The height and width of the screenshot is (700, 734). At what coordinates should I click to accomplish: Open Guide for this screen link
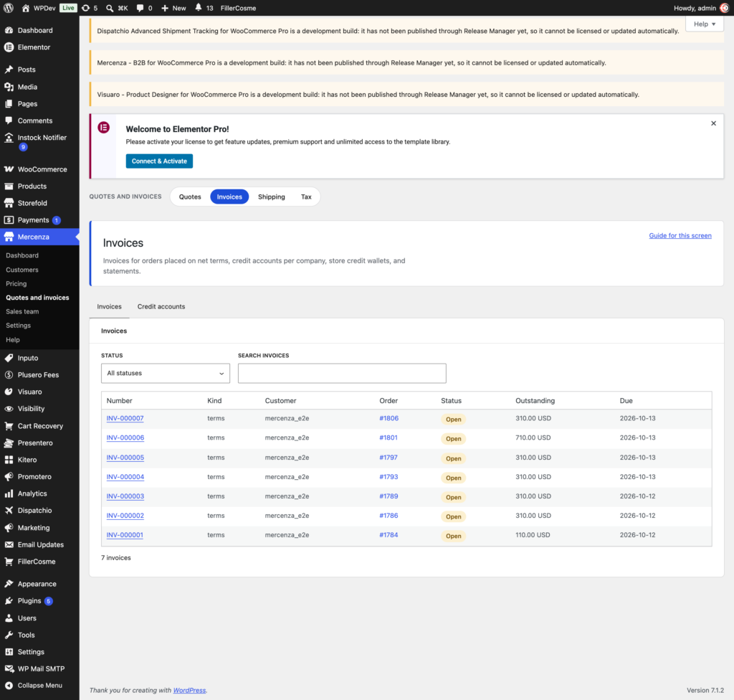point(680,236)
